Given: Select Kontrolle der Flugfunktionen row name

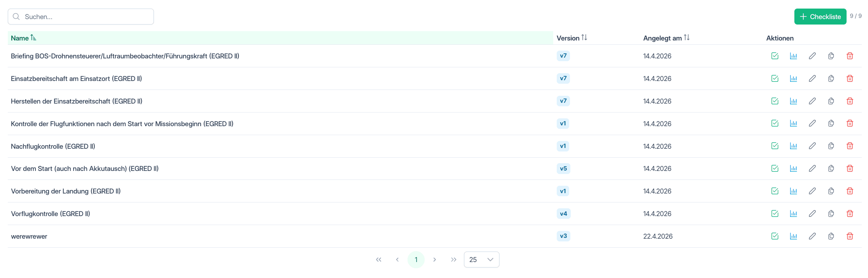Looking at the screenshot, I should click(x=122, y=123).
